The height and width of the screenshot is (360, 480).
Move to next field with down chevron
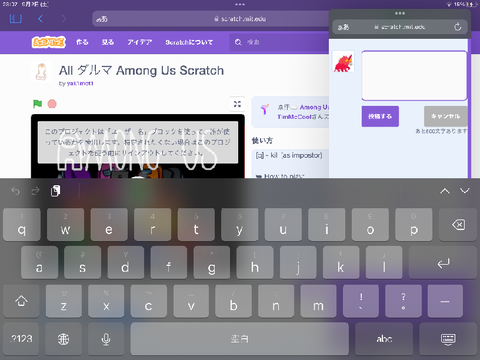tap(465, 191)
